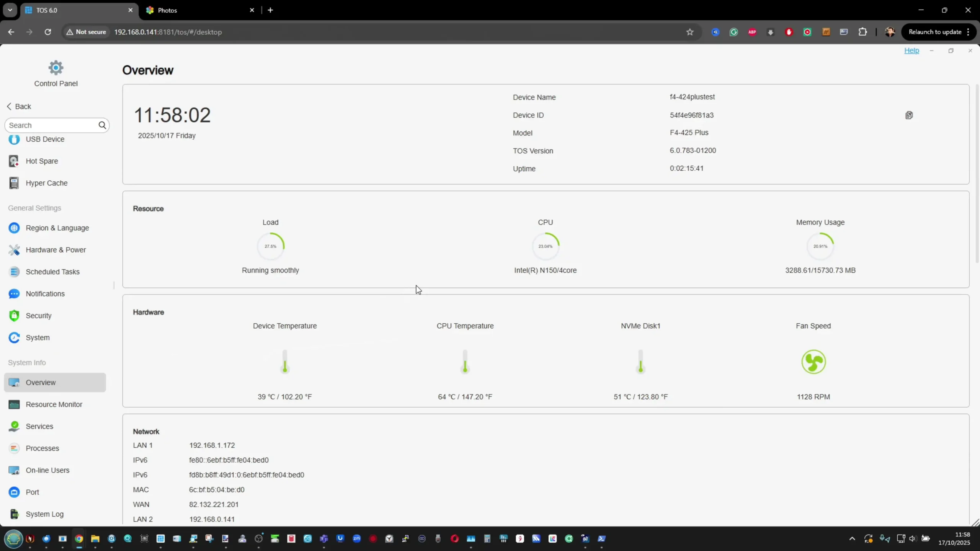Open the Security settings
Image resolution: width=980 pixels, height=551 pixels.
pos(38,316)
